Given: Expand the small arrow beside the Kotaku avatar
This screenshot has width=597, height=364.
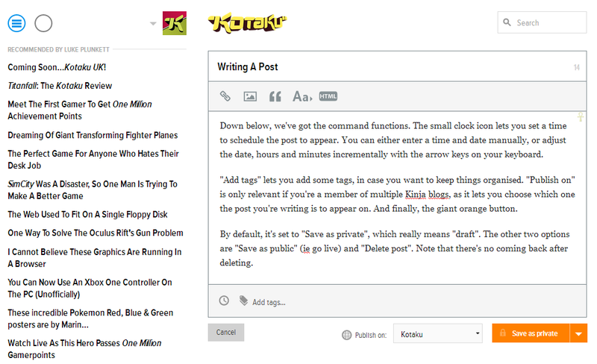Looking at the screenshot, I should [x=153, y=24].
